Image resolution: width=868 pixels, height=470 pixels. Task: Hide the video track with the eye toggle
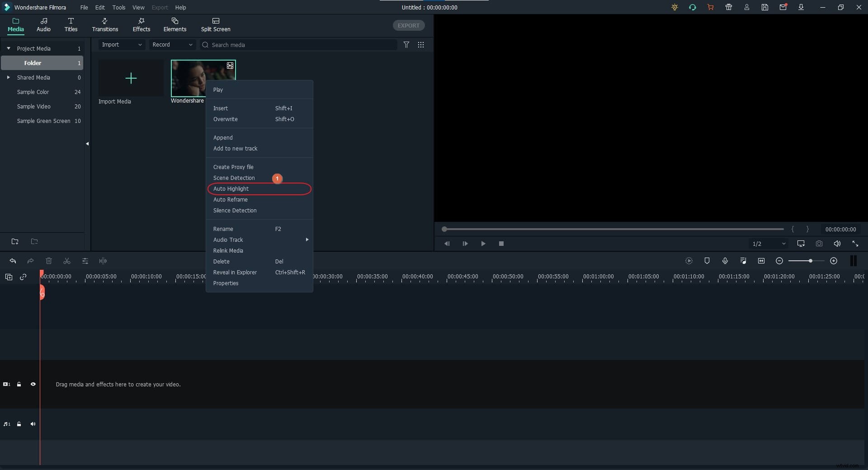point(33,385)
